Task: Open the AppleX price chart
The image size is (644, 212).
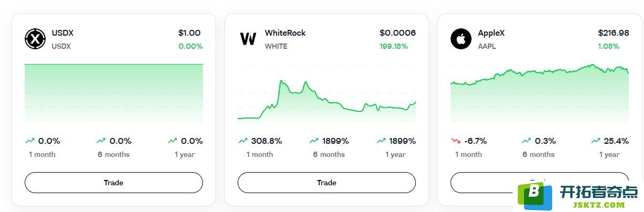Action: 539,93
